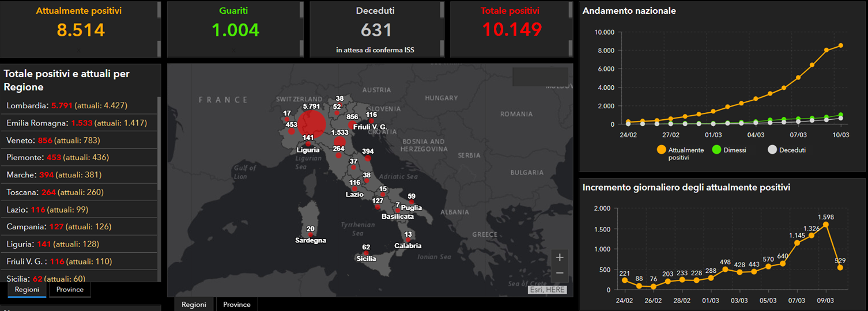Screen dimensions: 868x311
Task: Select the Regioni tab under the map
Action: pos(194,304)
